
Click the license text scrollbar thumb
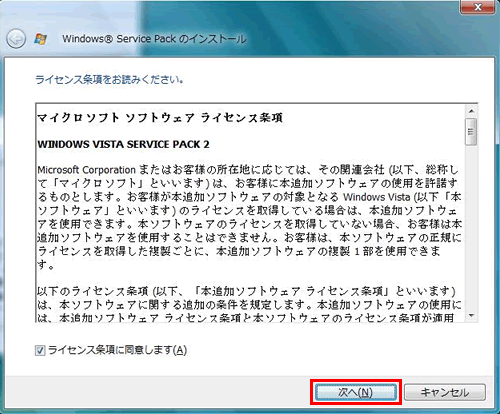coord(471,132)
